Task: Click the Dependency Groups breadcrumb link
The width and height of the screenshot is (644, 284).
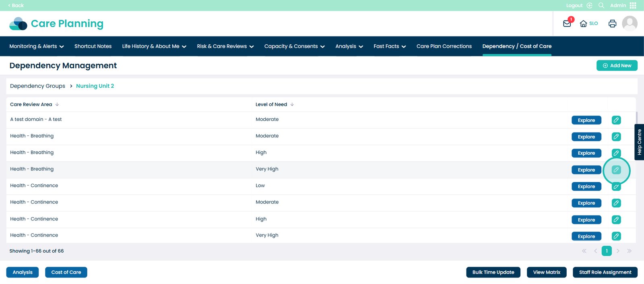Action: point(37,86)
